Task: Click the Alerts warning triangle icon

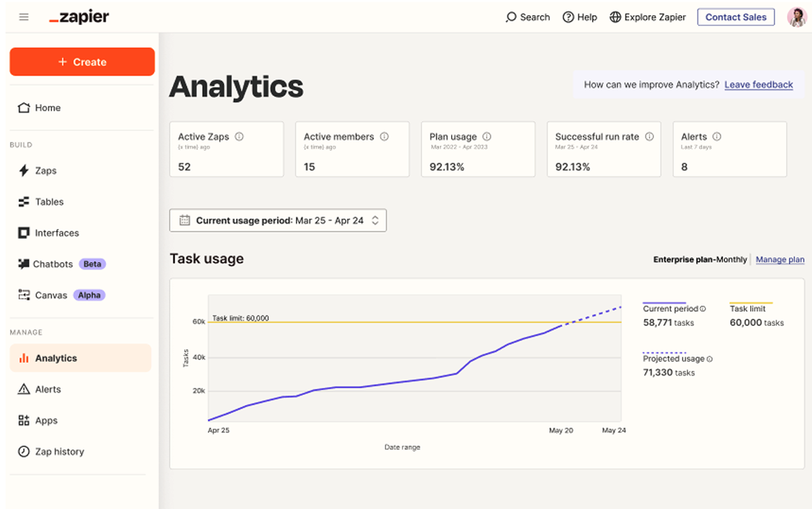Action: (x=24, y=390)
